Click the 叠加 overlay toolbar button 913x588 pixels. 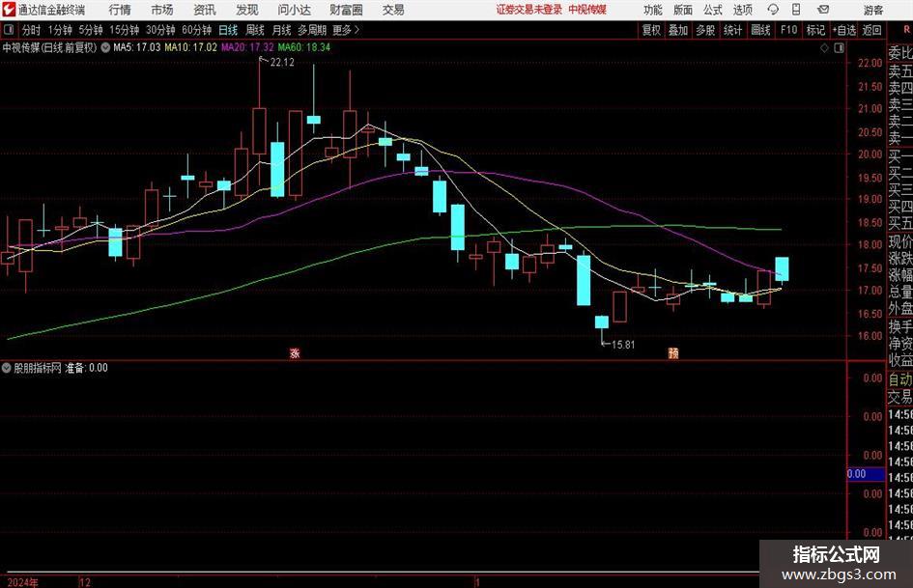678,30
